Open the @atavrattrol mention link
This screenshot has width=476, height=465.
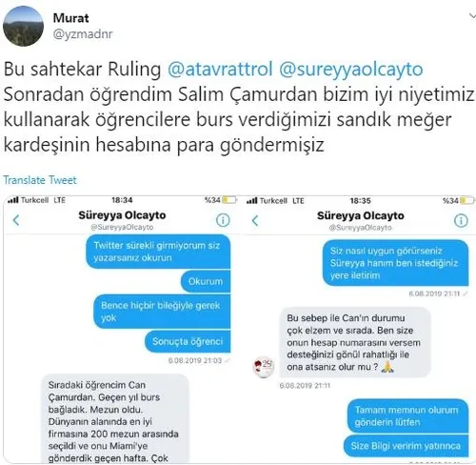pos(220,69)
